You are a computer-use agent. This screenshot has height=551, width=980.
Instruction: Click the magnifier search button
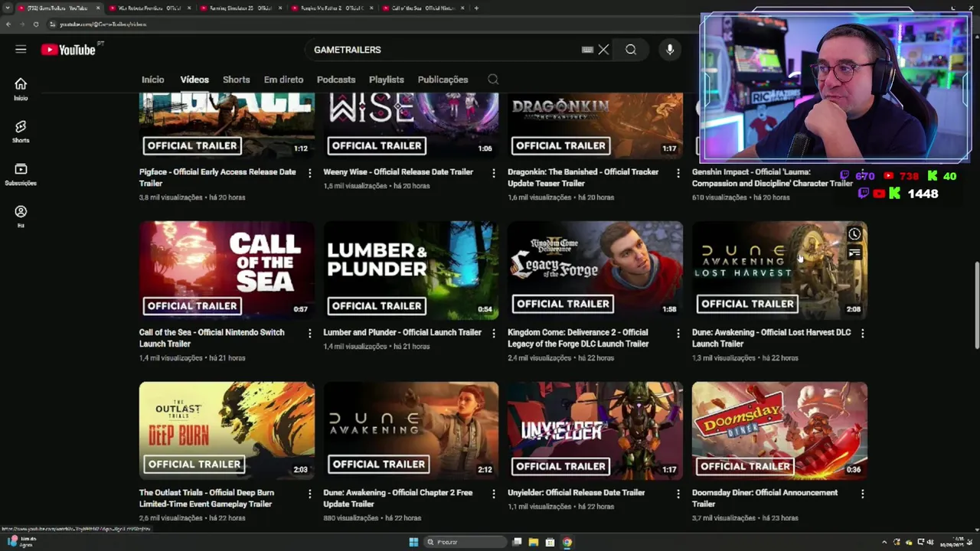click(x=631, y=50)
